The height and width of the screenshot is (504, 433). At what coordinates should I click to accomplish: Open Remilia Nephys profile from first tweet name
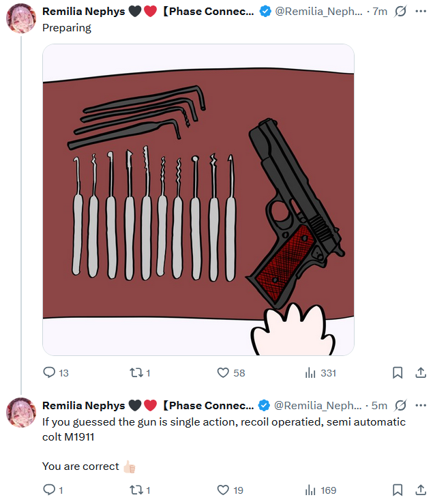pos(84,11)
